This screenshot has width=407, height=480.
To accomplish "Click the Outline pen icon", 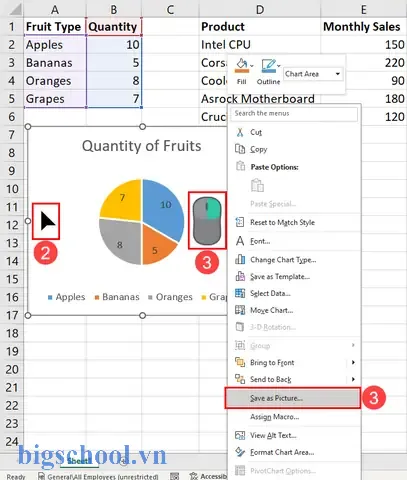I will [x=268, y=66].
